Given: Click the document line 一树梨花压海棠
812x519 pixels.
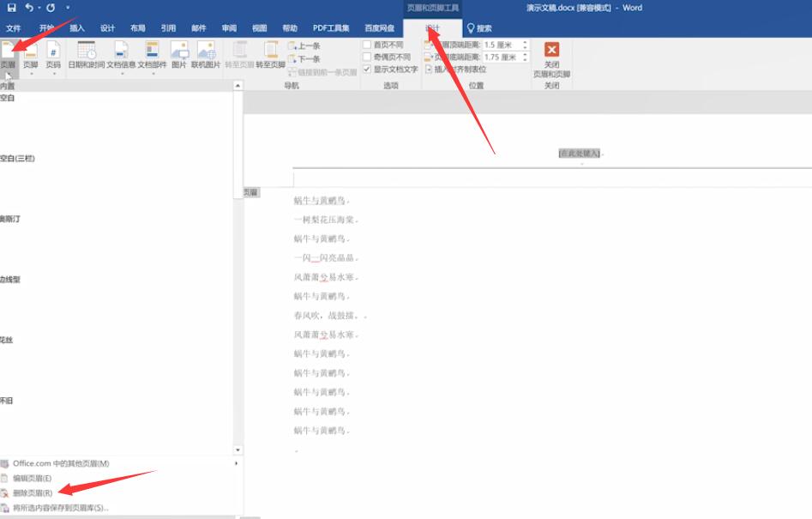Looking at the screenshot, I should pyautogui.click(x=324, y=220).
